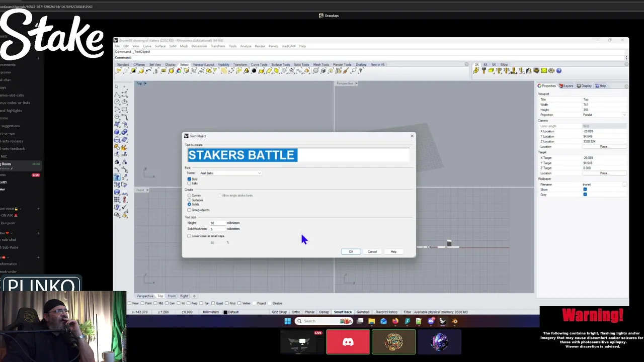Screen dimensions: 644x362
Task: Open Perspective viewport title menu arrow
Action: (356, 83)
